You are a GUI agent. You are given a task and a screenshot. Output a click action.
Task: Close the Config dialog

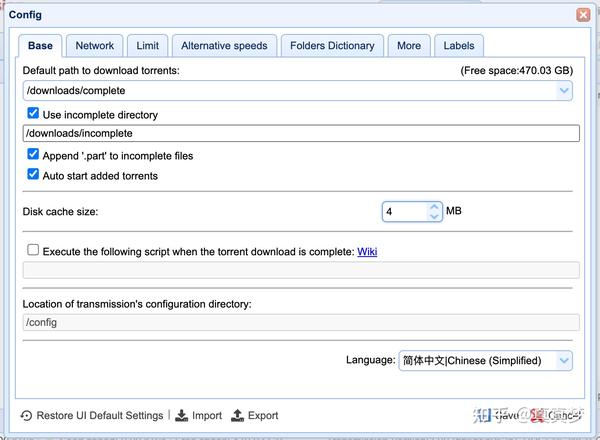click(583, 15)
